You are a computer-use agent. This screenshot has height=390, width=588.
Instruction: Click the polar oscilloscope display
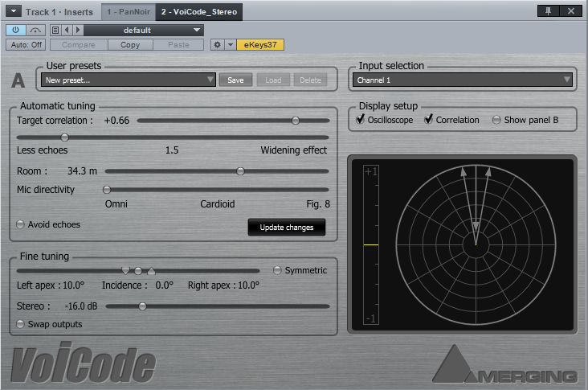click(x=476, y=244)
